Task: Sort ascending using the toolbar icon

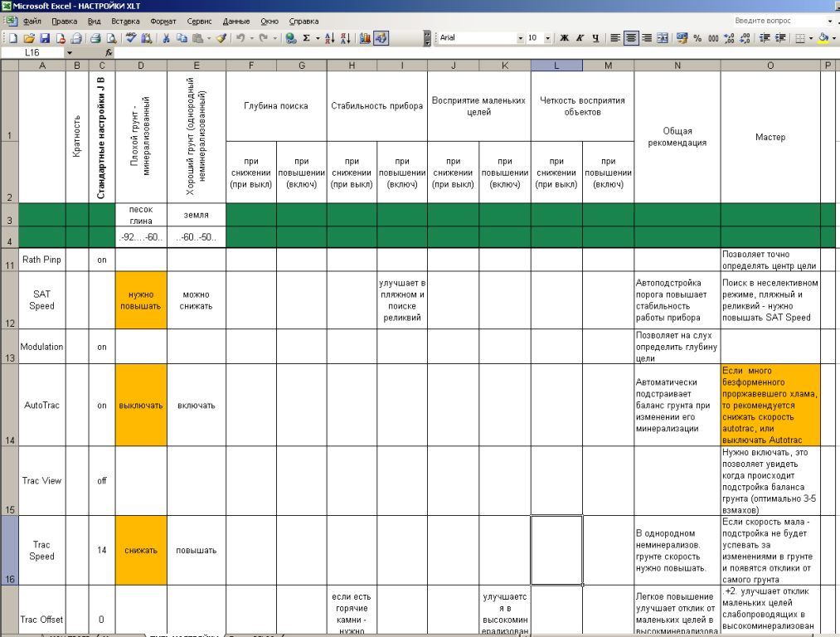Action: point(329,38)
